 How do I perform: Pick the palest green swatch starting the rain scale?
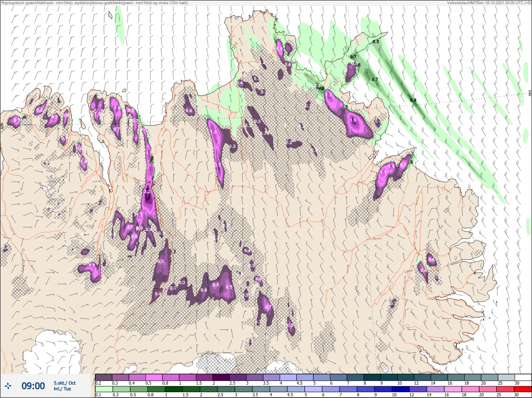click(x=103, y=389)
